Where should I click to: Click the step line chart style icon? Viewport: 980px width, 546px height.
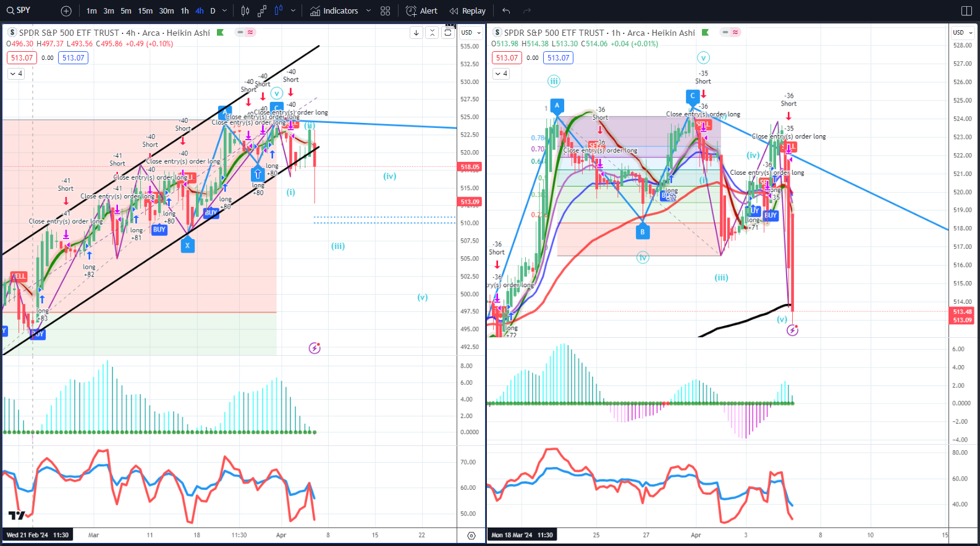click(x=262, y=11)
